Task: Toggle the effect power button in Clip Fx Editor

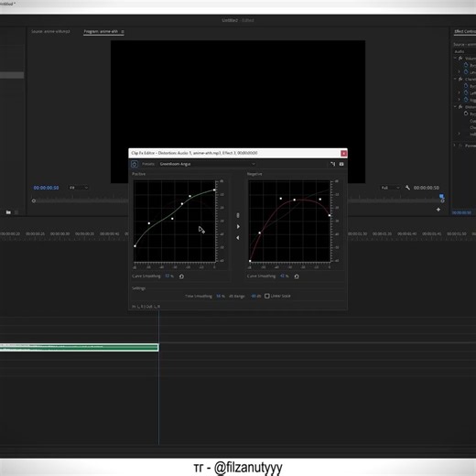Action: (x=135, y=164)
